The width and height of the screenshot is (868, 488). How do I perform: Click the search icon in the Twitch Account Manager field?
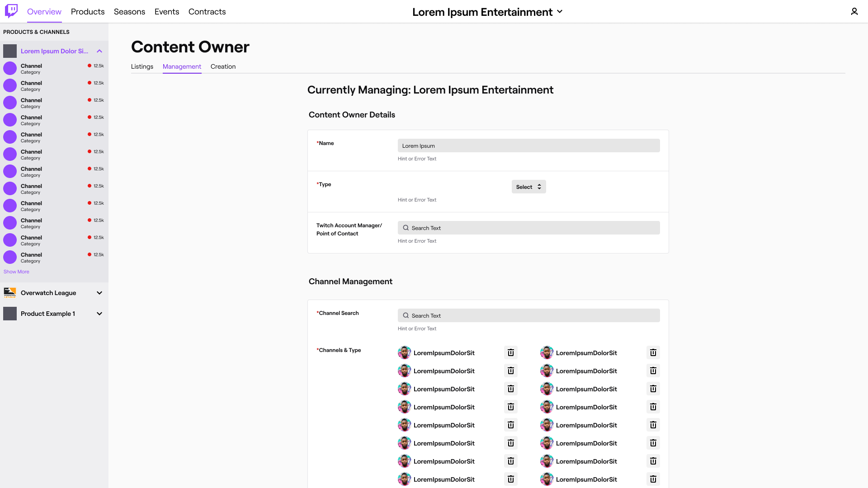406,228
